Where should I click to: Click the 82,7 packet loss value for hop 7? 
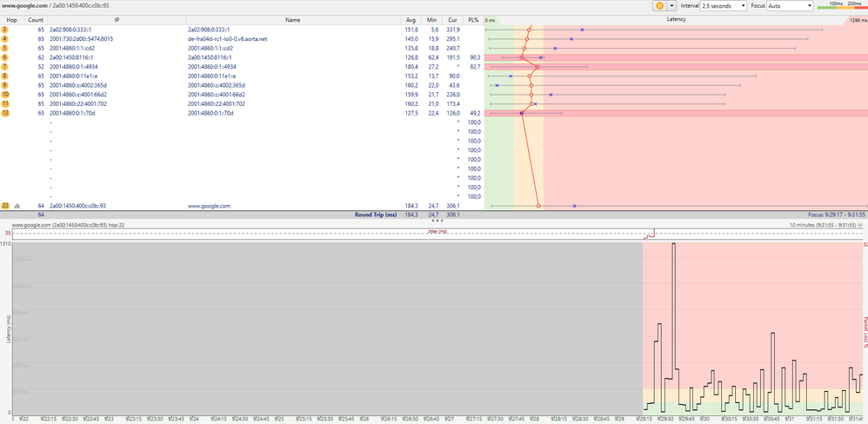[475, 66]
